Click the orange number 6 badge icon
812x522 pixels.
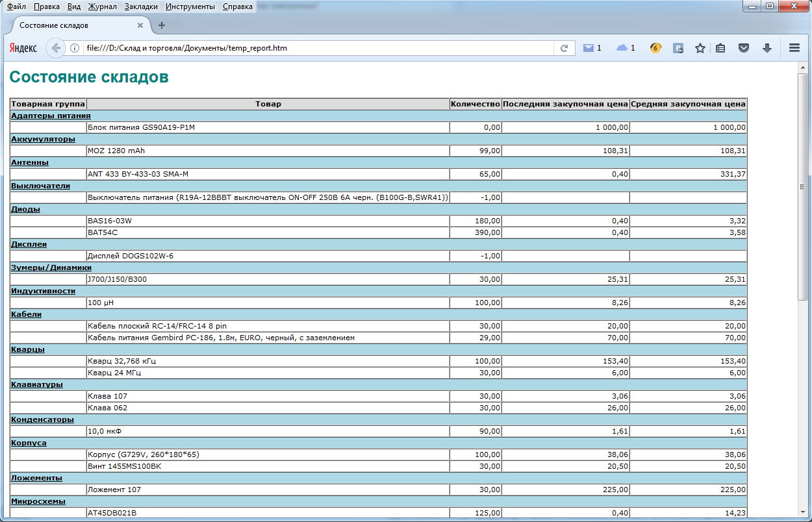coord(655,48)
